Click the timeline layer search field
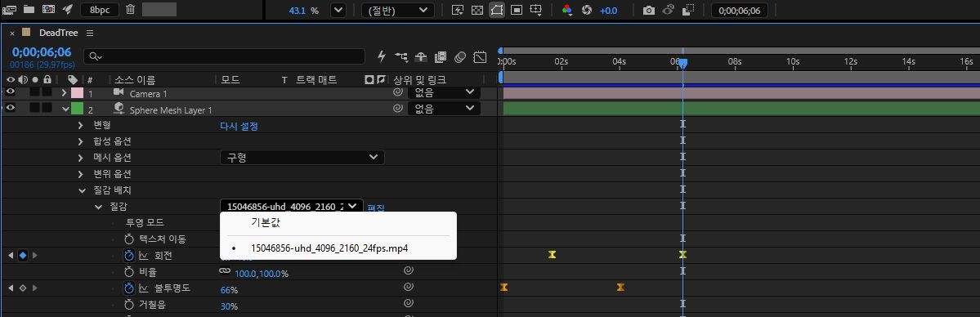 225,56
